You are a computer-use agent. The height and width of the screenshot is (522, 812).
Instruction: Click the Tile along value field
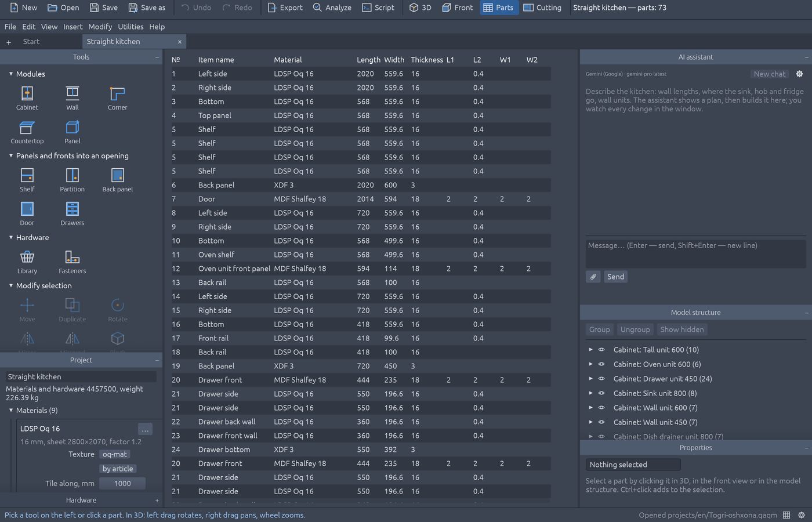click(x=122, y=483)
